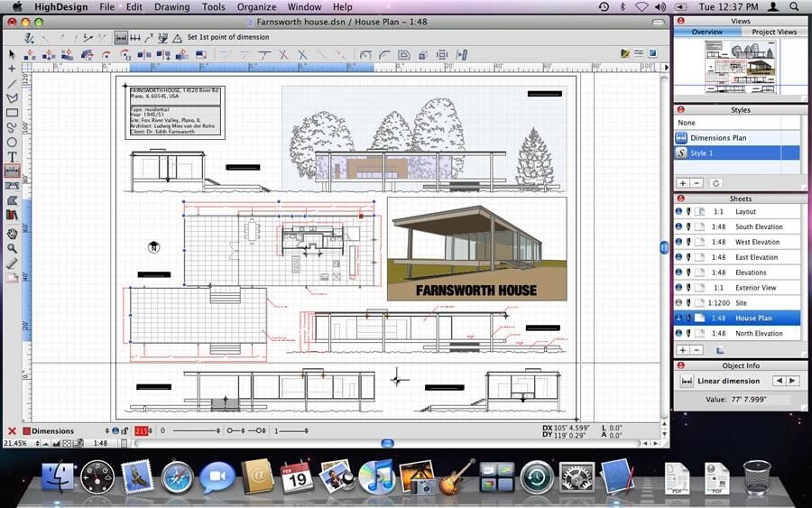Click the Offset shape toolbar icon
Image resolution: width=812 pixels, height=508 pixels.
(x=403, y=54)
